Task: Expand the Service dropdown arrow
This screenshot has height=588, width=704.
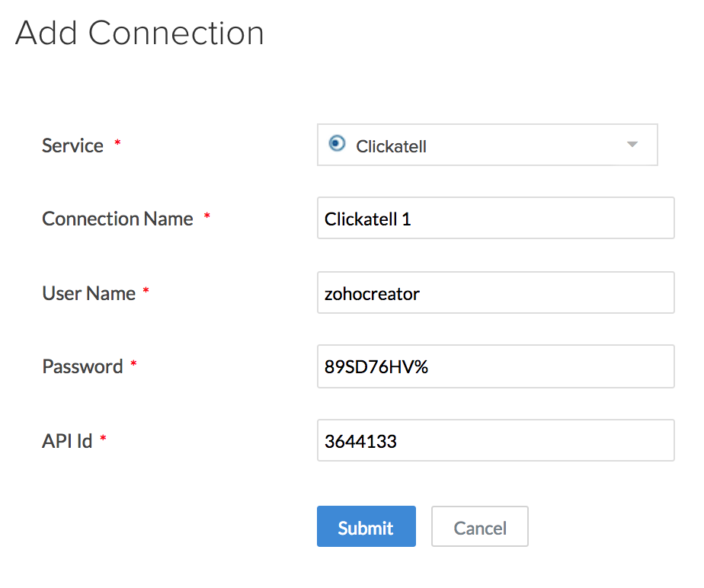Action: (x=632, y=145)
